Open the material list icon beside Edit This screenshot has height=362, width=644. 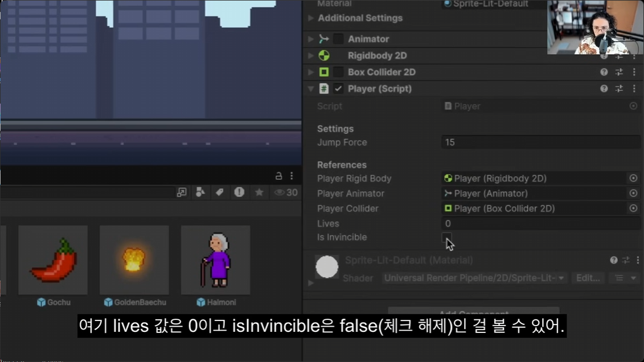619,278
